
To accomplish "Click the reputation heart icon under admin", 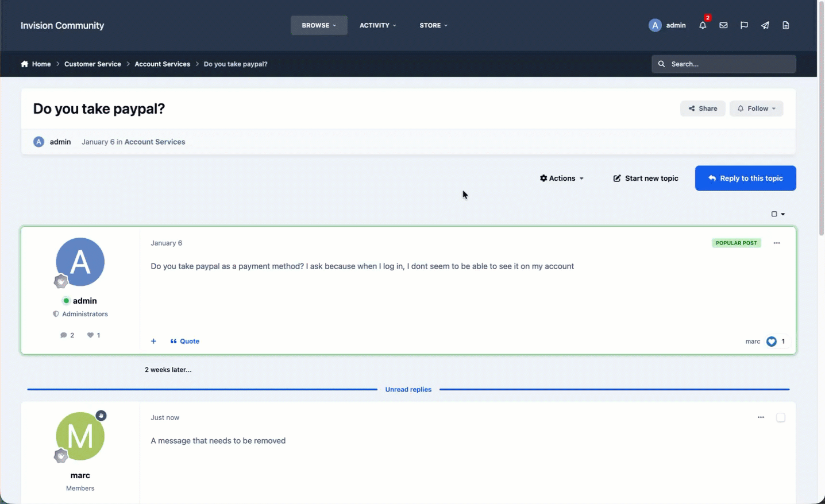I will click(90, 335).
